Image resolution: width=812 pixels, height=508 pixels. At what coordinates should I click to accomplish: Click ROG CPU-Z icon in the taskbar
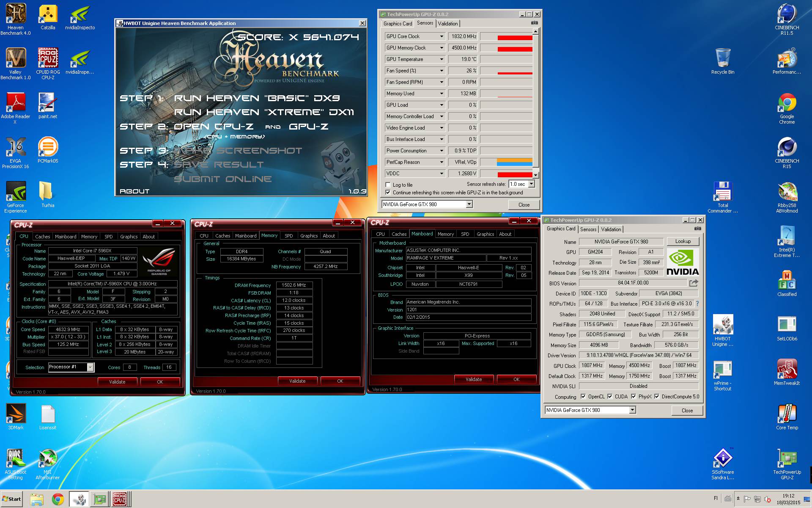120,499
